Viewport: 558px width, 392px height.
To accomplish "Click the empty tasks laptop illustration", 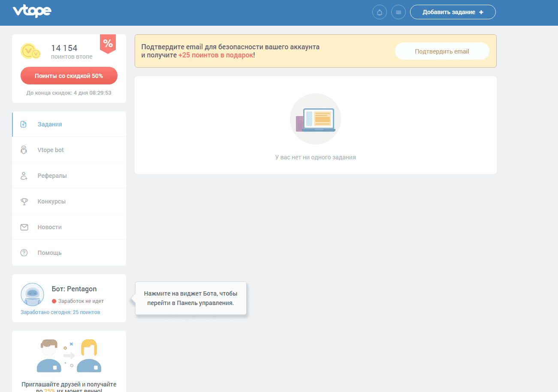I will 315,119.
